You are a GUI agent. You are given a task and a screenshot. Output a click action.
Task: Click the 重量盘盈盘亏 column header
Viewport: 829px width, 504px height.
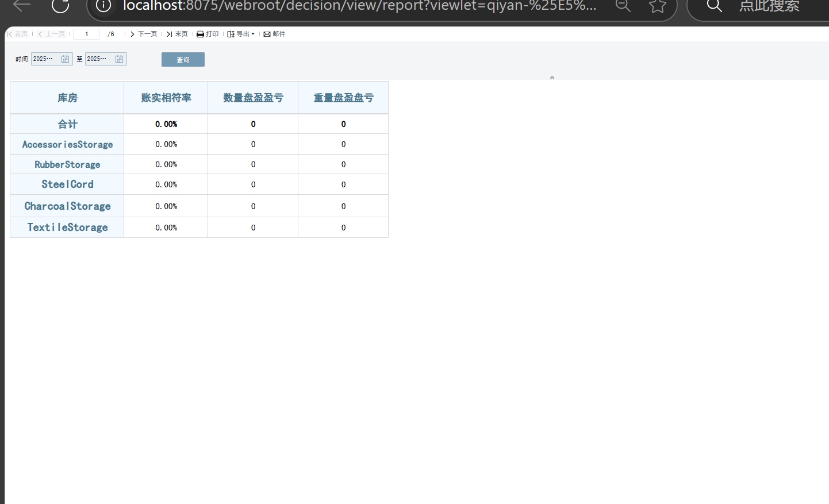coord(343,98)
